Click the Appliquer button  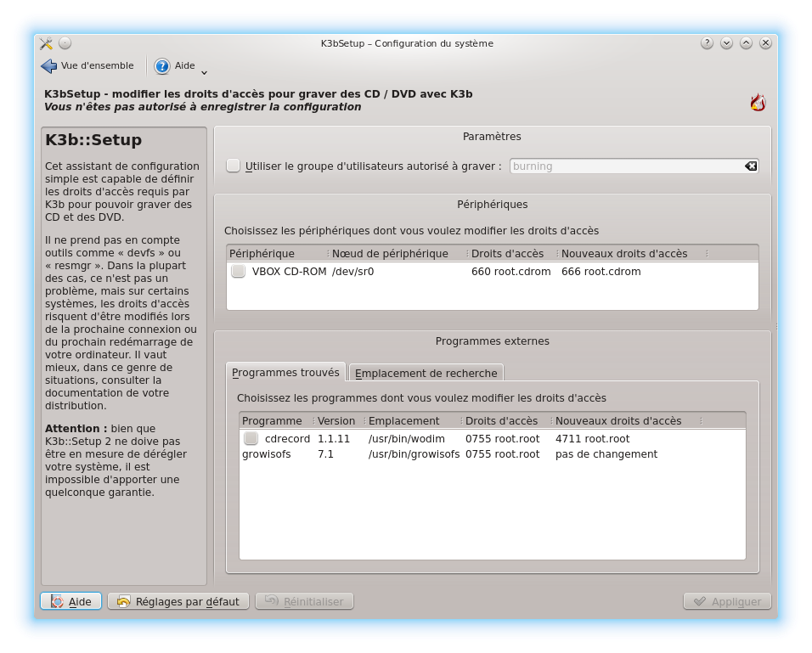(x=727, y=601)
